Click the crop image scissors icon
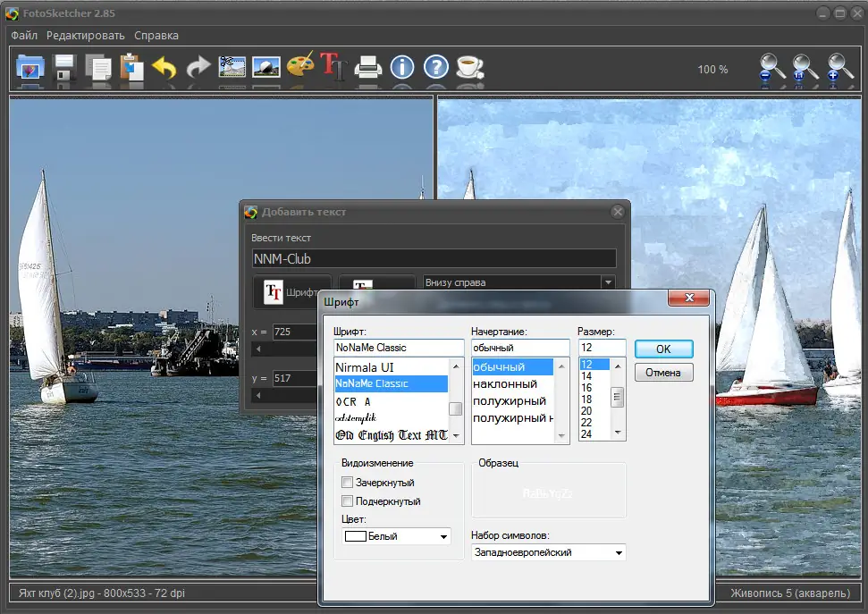This screenshot has height=614, width=868. [x=232, y=68]
